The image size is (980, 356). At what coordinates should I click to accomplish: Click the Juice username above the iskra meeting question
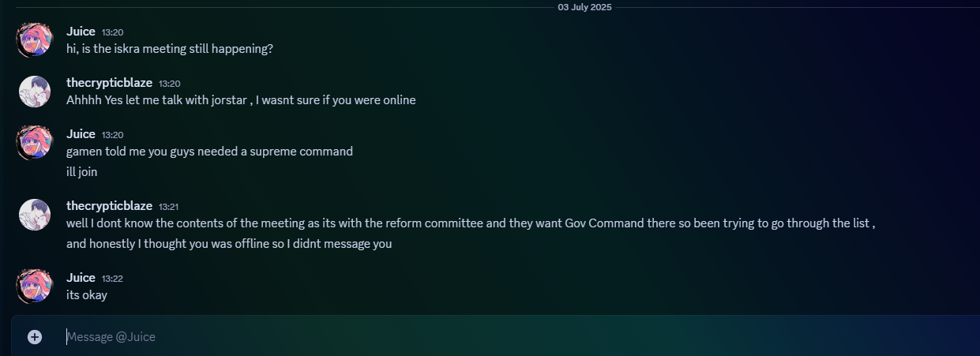tap(81, 32)
